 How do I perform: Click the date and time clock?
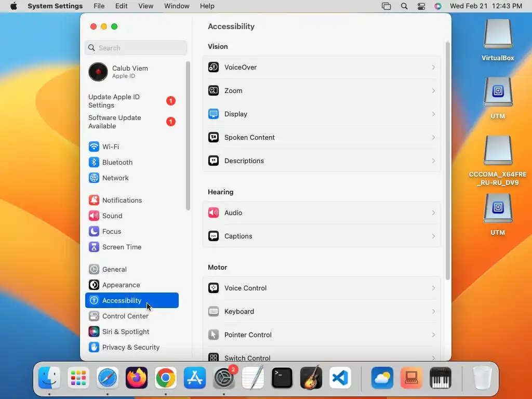click(x=486, y=6)
